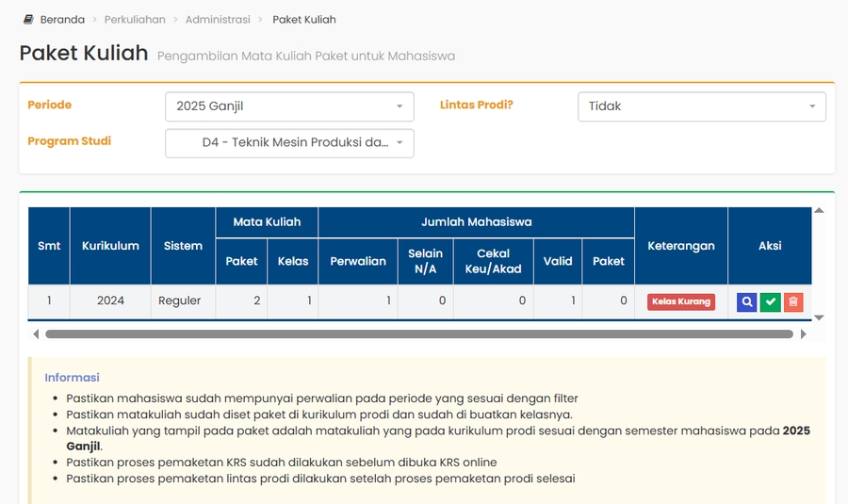Go to Perkuliahan in the breadcrumb
Screen dimensions: 848x504
click(135, 20)
